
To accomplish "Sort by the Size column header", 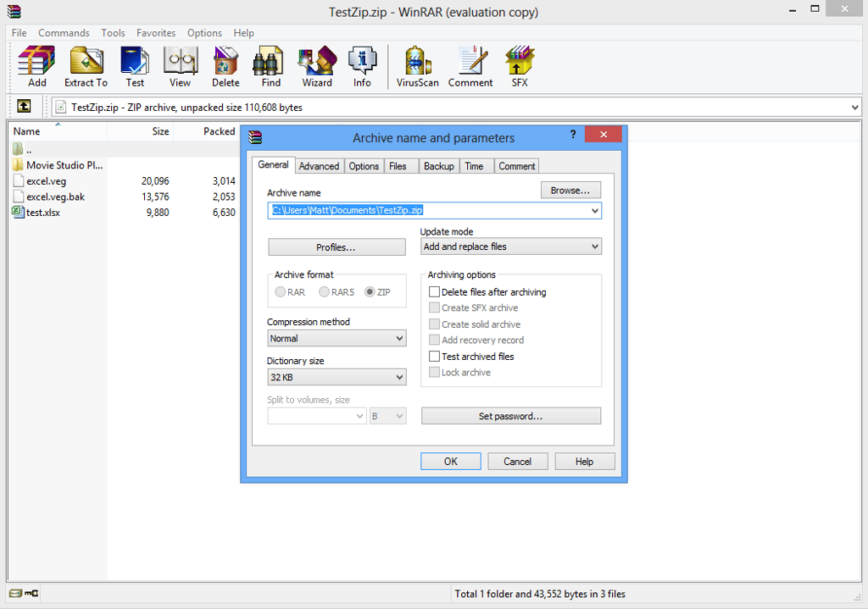I will [x=141, y=131].
